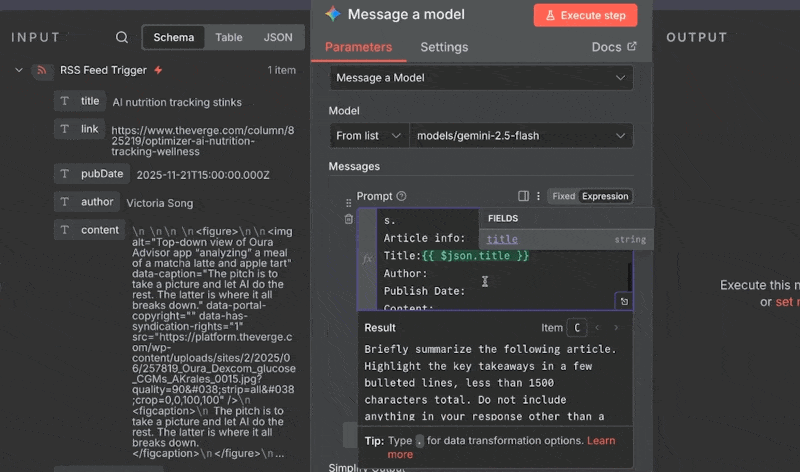Switch the Input view to Schema
The width and height of the screenshot is (800, 472).
click(x=173, y=37)
